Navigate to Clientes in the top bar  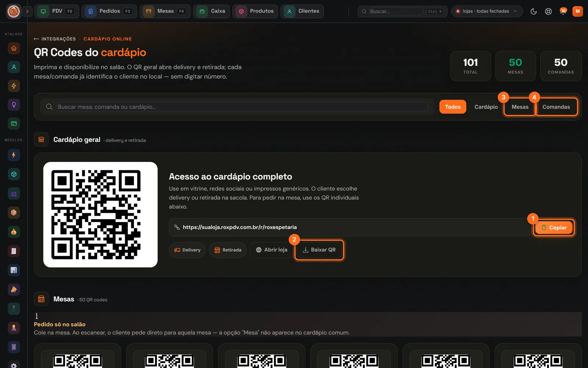pyautogui.click(x=302, y=11)
